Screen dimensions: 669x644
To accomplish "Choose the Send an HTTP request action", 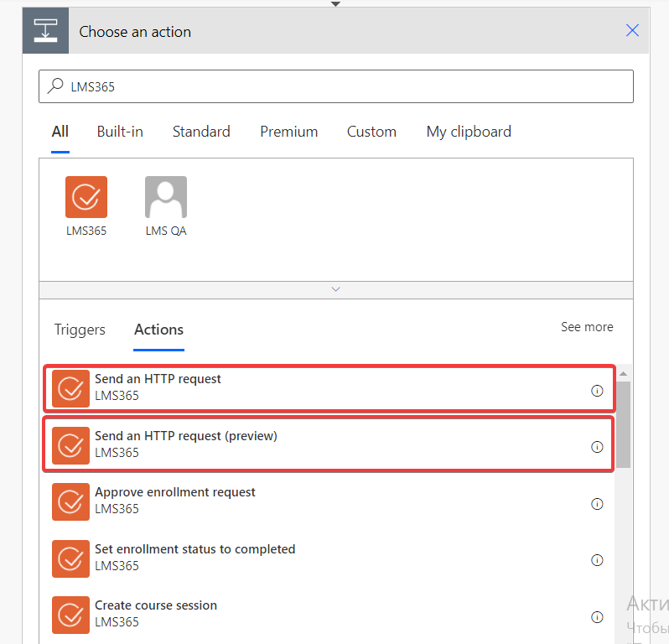I will tap(329, 388).
